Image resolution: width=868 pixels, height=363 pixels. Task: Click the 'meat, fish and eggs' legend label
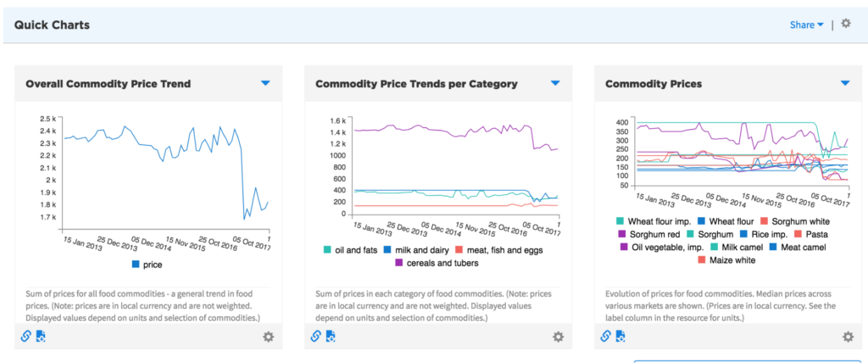tap(499, 249)
